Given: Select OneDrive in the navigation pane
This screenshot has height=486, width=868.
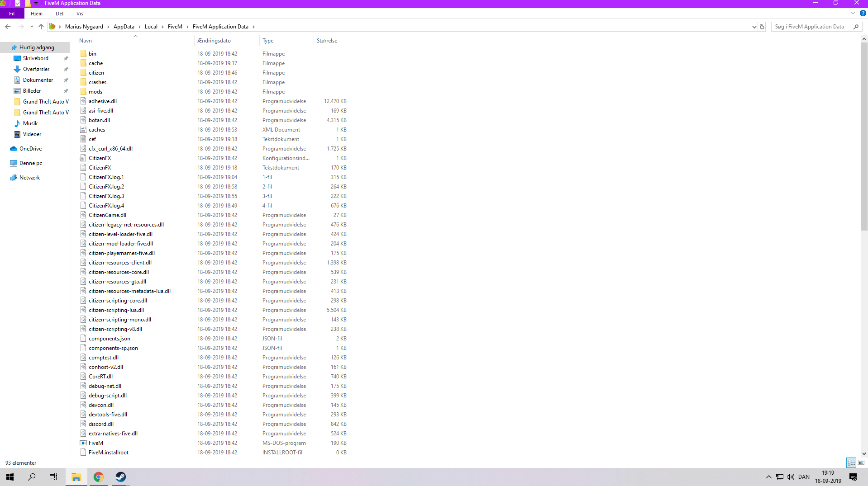Looking at the screenshot, I should [30, 149].
